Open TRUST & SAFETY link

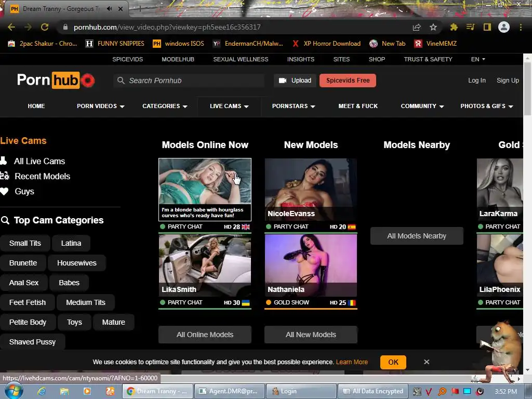click(428, 59)
